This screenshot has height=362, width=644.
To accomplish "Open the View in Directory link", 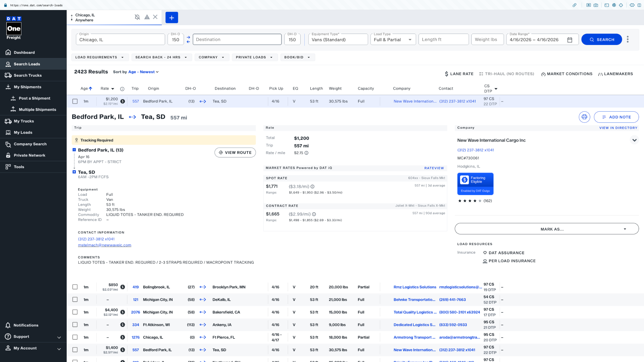I will [x=618, y=128].
